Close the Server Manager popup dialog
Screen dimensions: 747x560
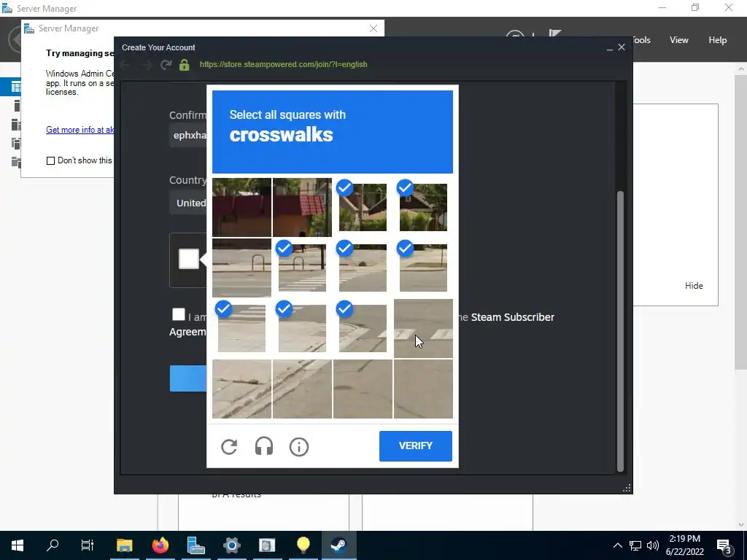tap(373, 28)
